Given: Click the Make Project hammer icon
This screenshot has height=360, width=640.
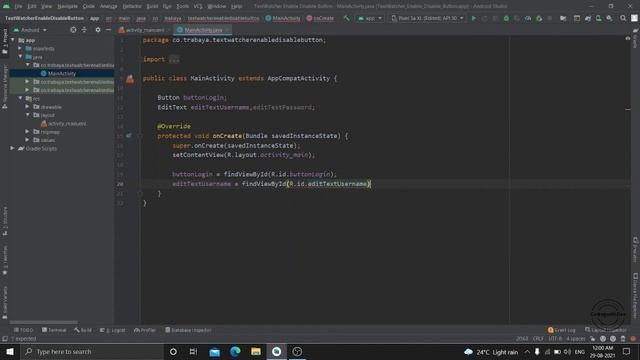Looking at the screenshot, I should coord(347,18).
